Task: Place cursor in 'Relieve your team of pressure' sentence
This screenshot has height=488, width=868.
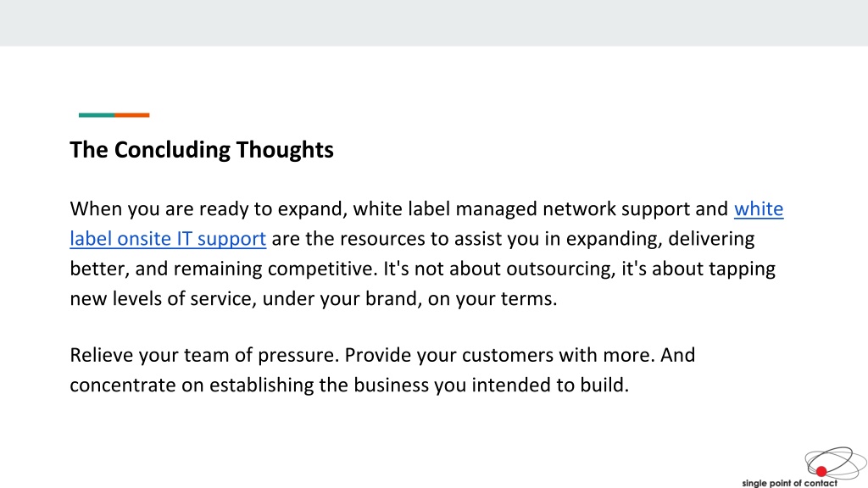Action: pyautogui.click(x=204, y=355)
